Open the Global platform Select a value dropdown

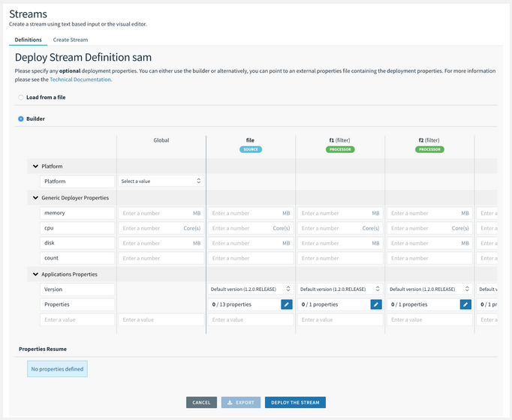point(161,181)
